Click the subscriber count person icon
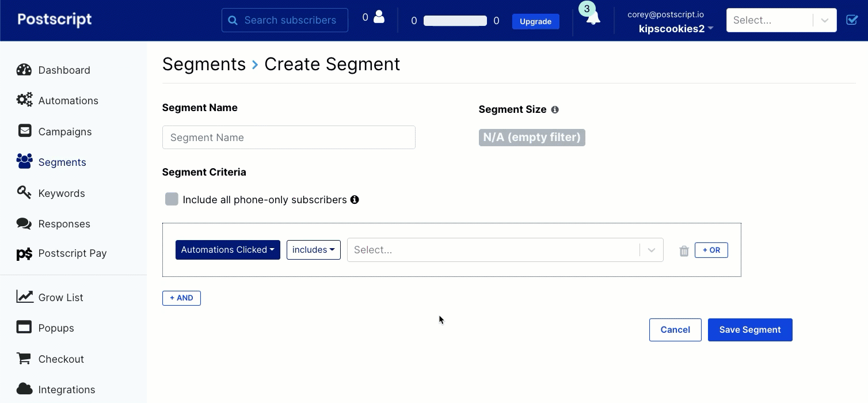This screenshot has height=403, width=868. tap(379, 17)
